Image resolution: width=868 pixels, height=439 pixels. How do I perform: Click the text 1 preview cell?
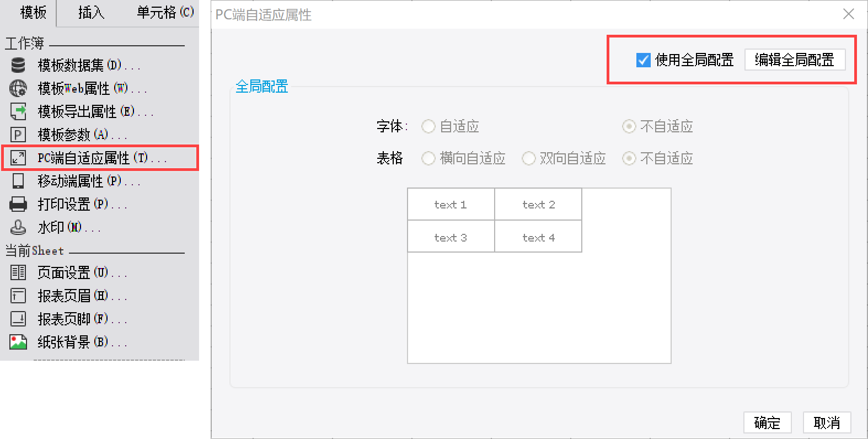[451, 205]
